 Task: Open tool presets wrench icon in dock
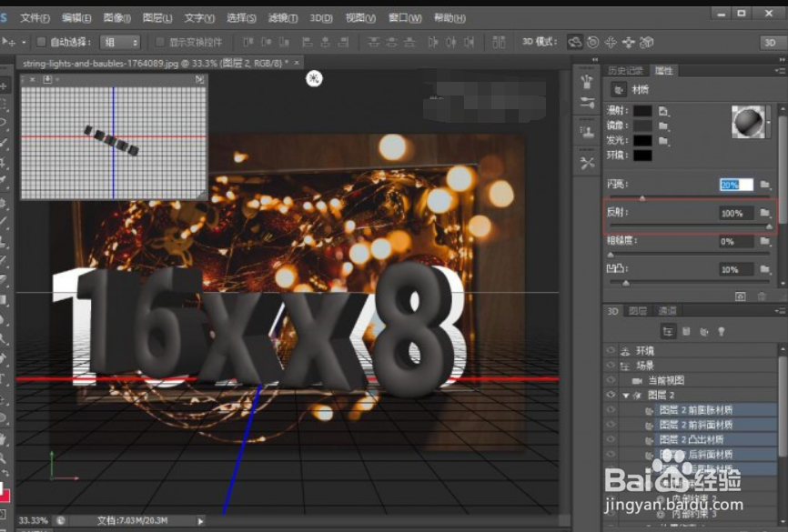[x=587, y=163]
